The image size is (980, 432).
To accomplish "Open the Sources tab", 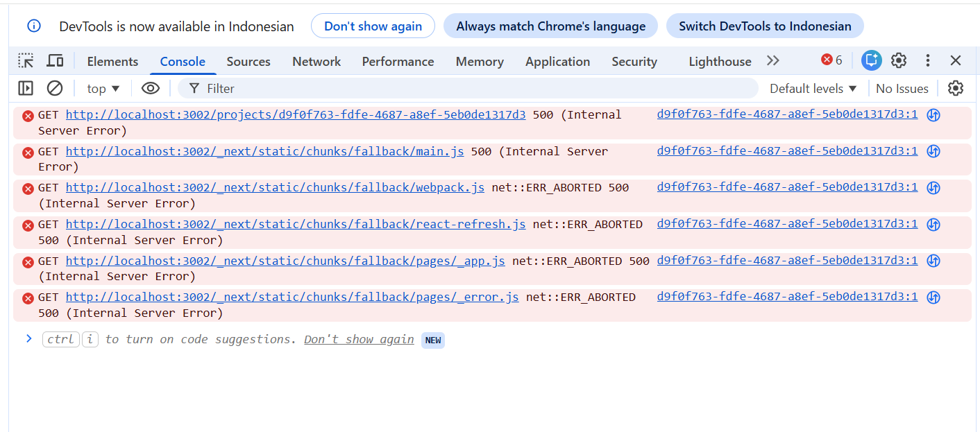I will pos(248,61).
